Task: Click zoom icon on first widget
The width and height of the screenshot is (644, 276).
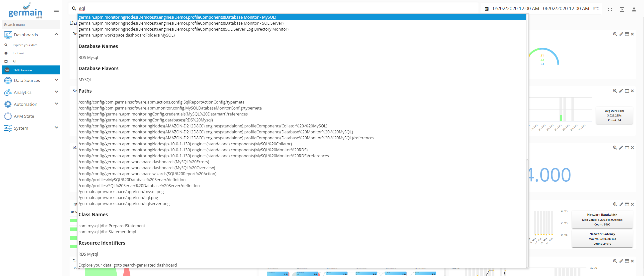Action: tap(615, 34)
